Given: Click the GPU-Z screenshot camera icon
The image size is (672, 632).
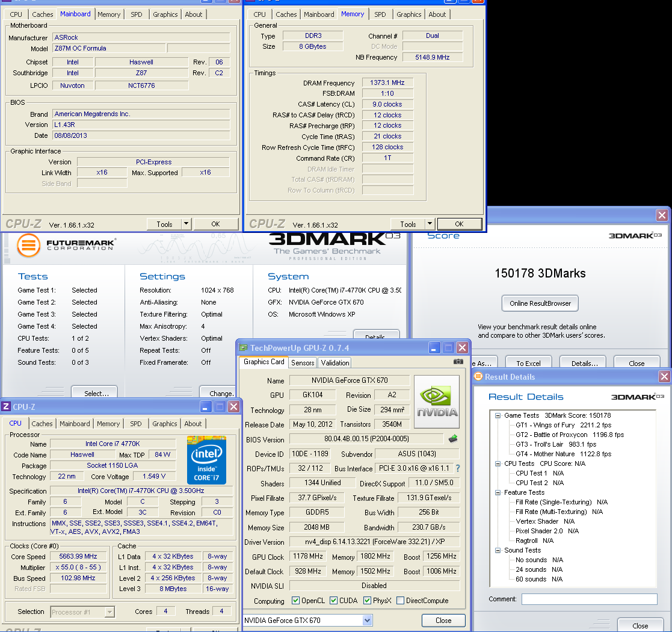Looking at the screenshot, I should click(458, 362).
